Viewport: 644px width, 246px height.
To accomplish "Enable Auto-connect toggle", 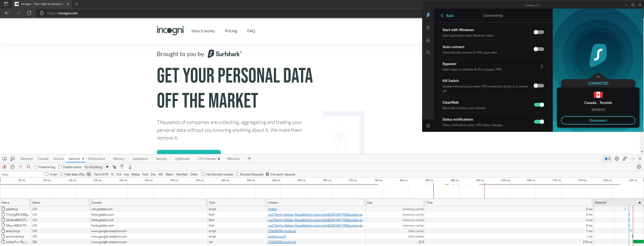I will tap(539, 49).
